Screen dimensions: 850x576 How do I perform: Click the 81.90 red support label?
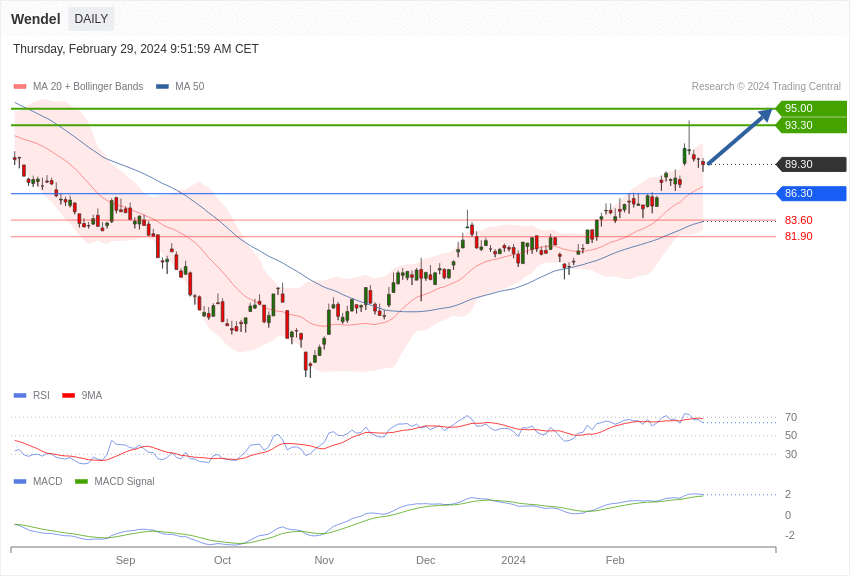(798, 236)
